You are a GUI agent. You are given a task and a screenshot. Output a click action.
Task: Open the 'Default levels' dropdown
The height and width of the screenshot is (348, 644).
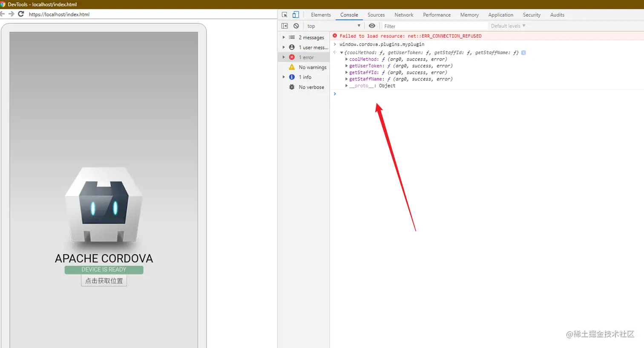pyautogui.click(x=508, y=26)
